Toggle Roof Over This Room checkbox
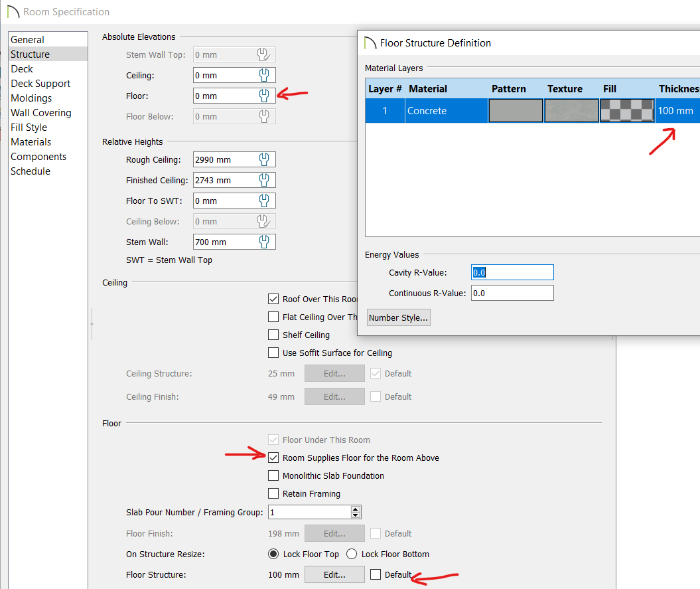The image size is (700, 589). pyautogui.click(x=273, y=299)
